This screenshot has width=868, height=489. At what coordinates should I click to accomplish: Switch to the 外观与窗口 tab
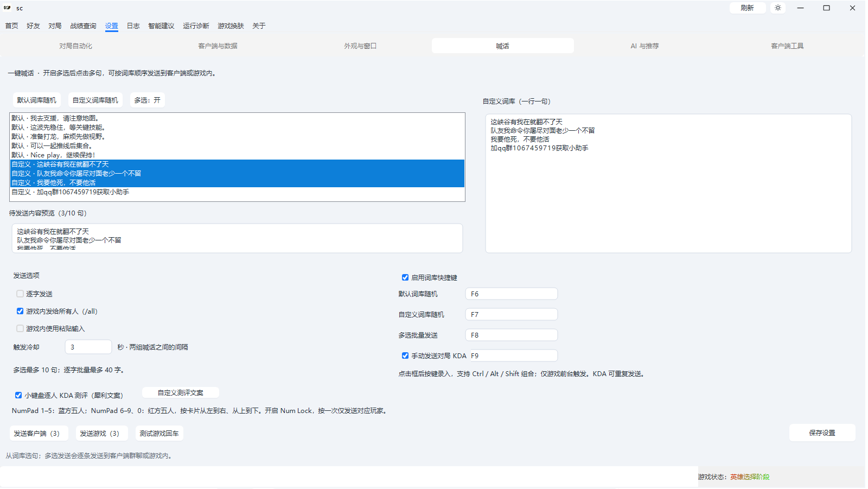pos(360,46)
